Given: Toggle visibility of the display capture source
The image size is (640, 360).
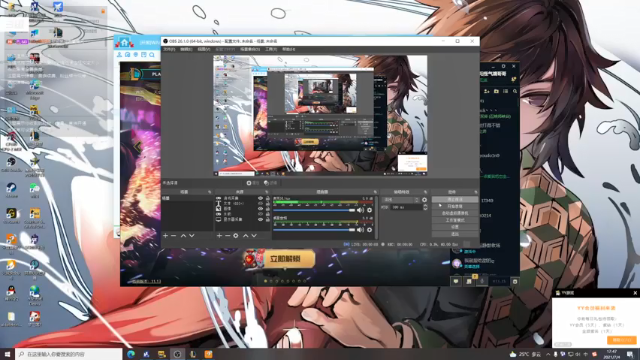Looking at the screenshot, I should tap(260, 219).
